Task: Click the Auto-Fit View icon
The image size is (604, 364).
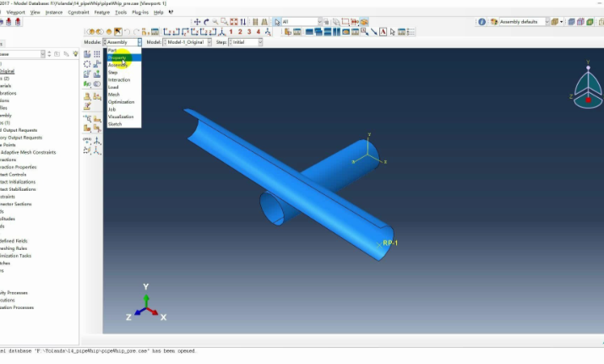Action: [235, 21]
